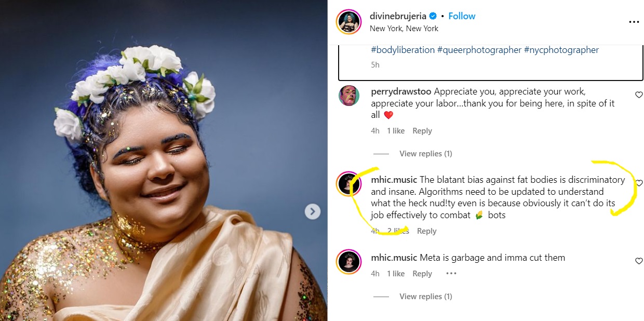Like the "Meta is garbage" comment

coord(639,261)
